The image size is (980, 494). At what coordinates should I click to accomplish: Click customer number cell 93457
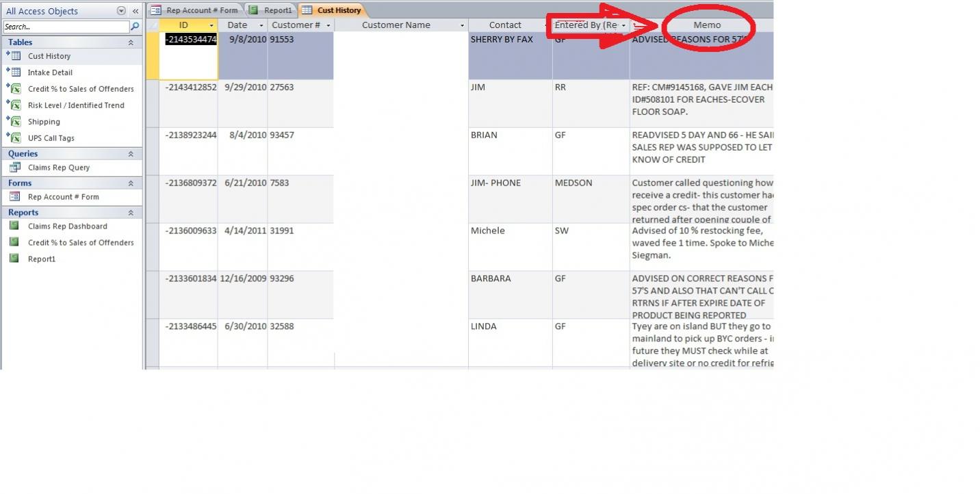point(301,151)
